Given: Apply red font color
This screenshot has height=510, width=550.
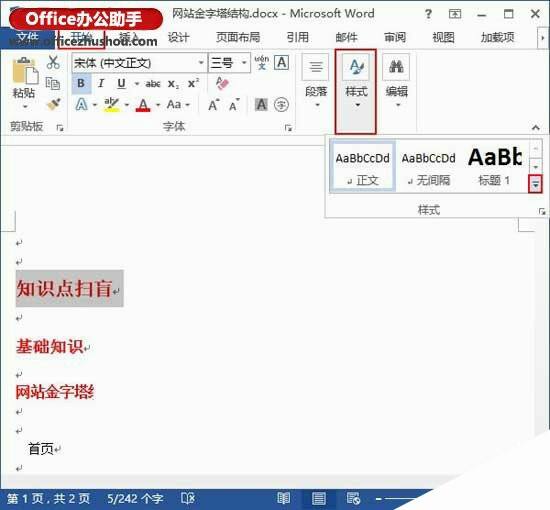Looking at the screenshot, I should 143,105.
